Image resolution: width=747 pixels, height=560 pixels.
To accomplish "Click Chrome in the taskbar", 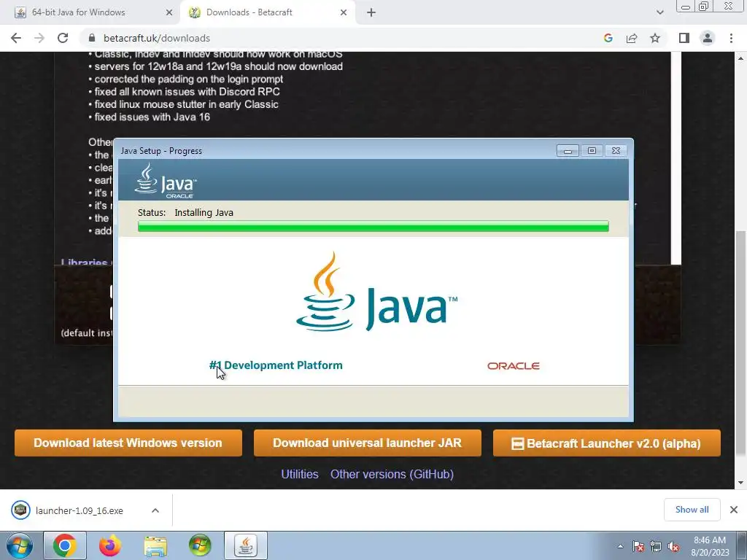I will [65, 545].
